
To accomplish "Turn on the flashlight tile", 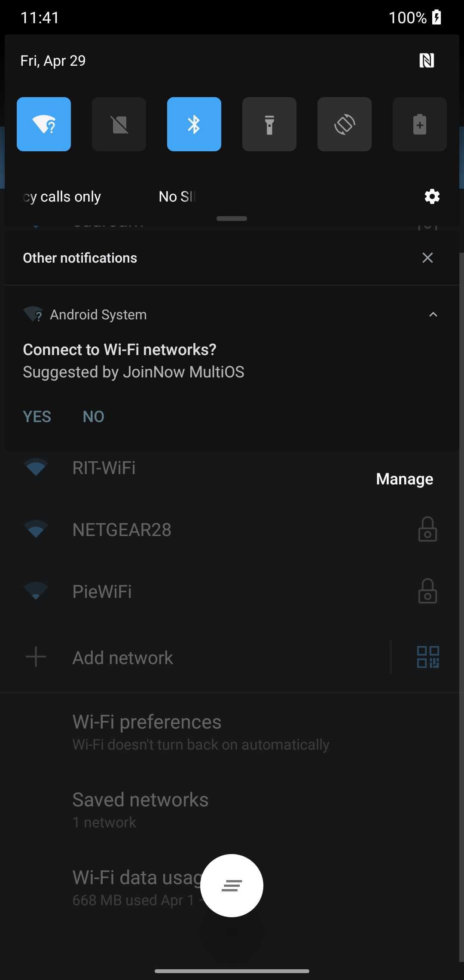I will (269, 124).
